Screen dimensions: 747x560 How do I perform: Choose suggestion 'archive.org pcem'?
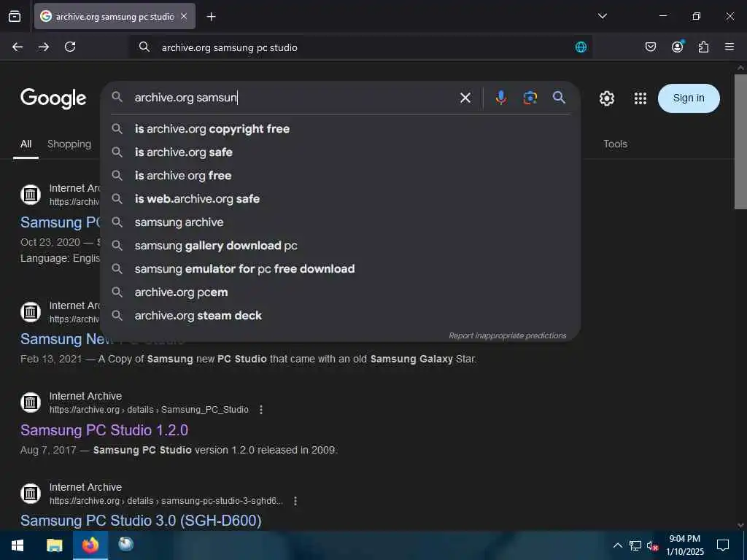[340, 292]
